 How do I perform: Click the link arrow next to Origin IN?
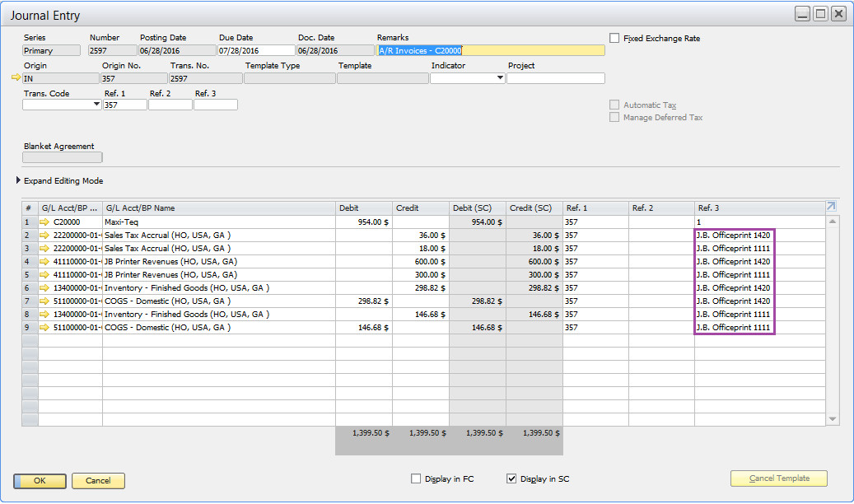pos(16,78)
